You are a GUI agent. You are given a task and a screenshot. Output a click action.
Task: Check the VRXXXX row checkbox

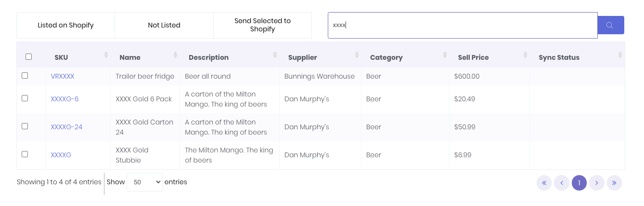tap(25, 76)
